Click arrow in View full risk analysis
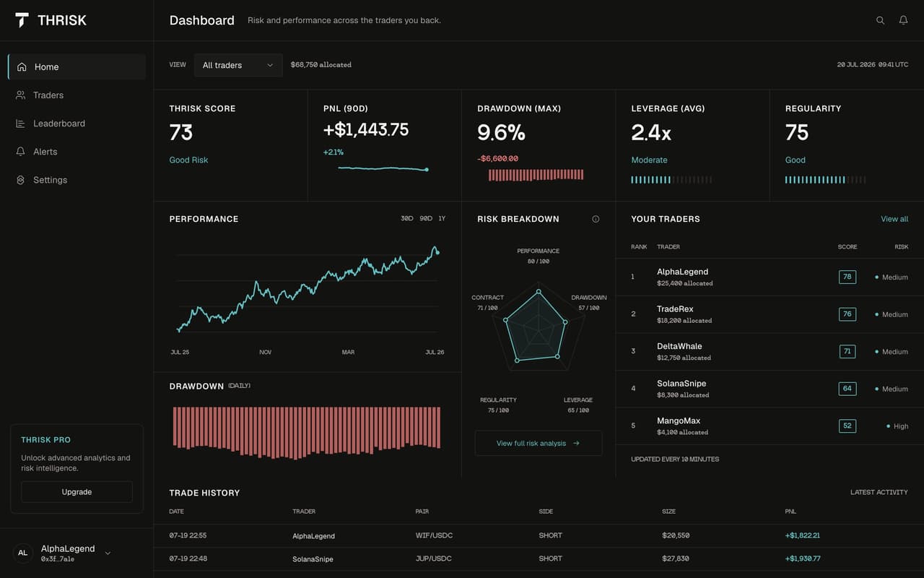The height and width of the screenshot is (578, 924). click(576, 444)
